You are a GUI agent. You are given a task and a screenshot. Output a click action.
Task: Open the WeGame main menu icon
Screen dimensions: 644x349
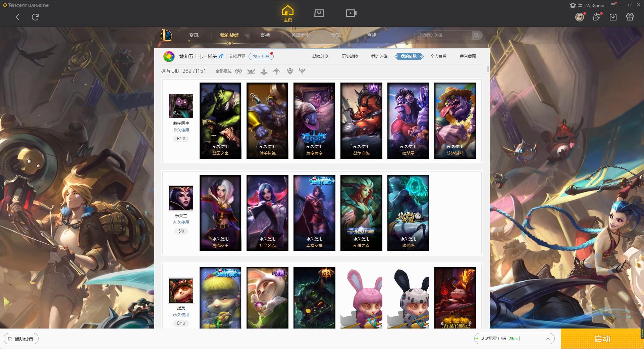[x=613, y=5]
